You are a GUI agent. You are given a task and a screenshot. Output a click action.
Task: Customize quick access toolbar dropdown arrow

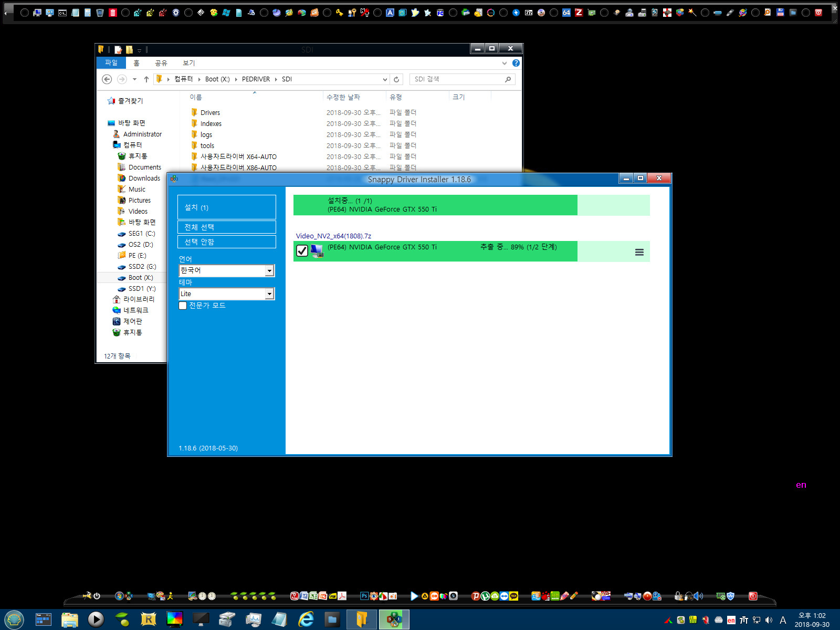[x=140, y=50]
